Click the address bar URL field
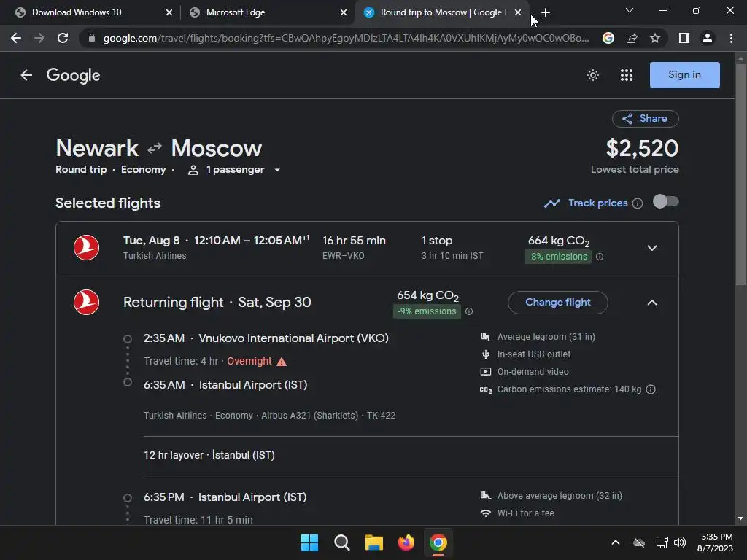This screenshot has width=747, height=560. [x=346, y=38]
